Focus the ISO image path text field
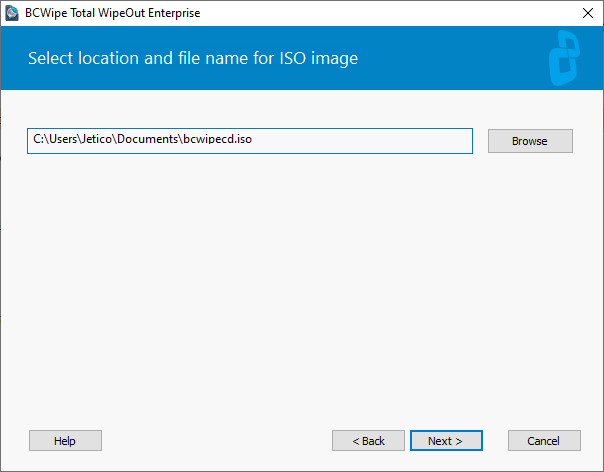The height and width of the screenshot is (472, 604). coord(250,141)
